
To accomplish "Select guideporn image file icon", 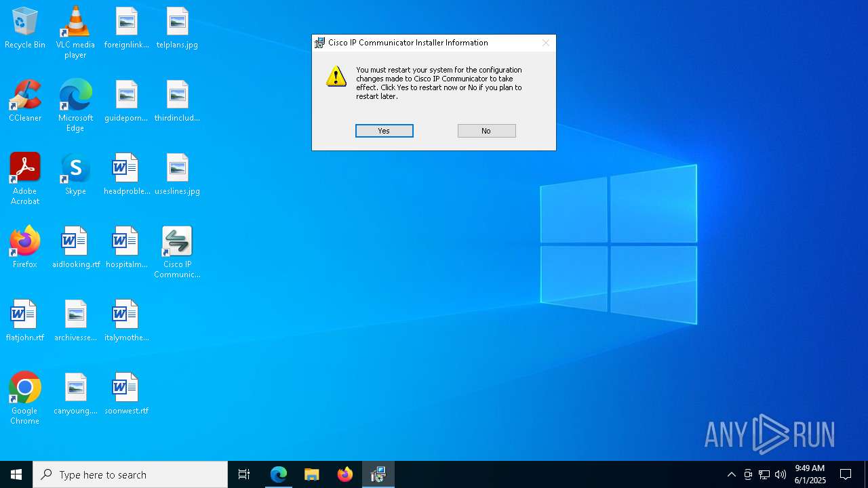I will (x=126, y=102).
